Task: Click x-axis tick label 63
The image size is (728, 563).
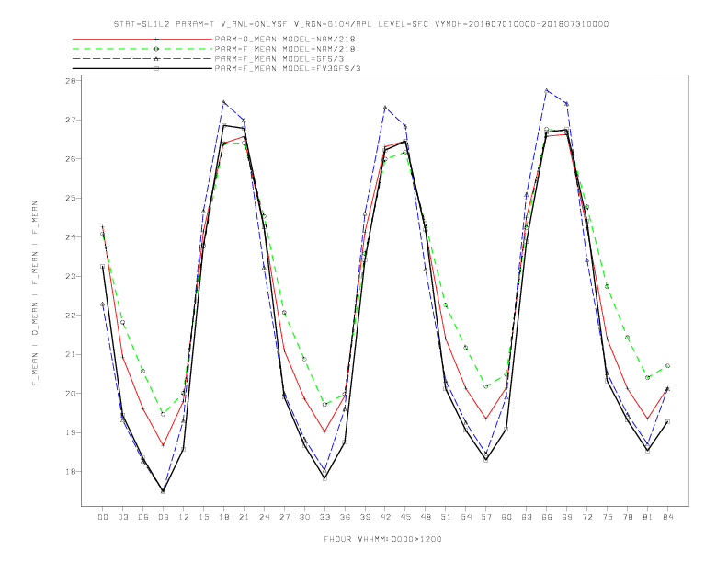Action: 527,517
